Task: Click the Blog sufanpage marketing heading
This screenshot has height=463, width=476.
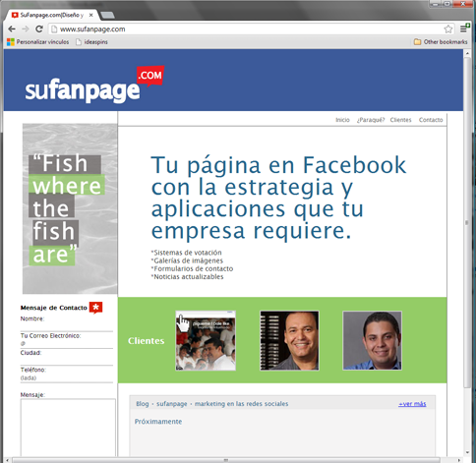Action: tap(212, 404)
